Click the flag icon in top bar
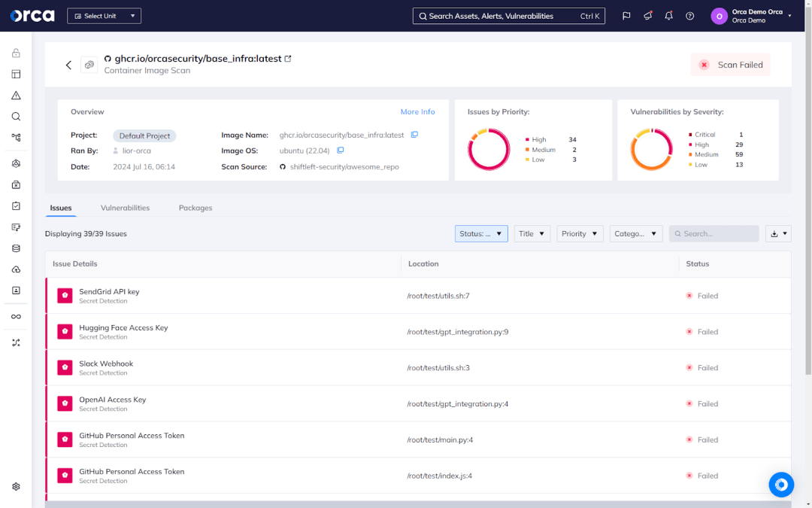 pyautogui.click(x=626, y=16)
